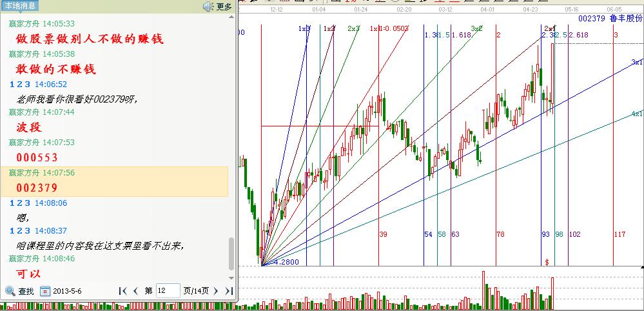Go to previous message page
The height and width of the screenshot is (311, 644).
(135, 291)
